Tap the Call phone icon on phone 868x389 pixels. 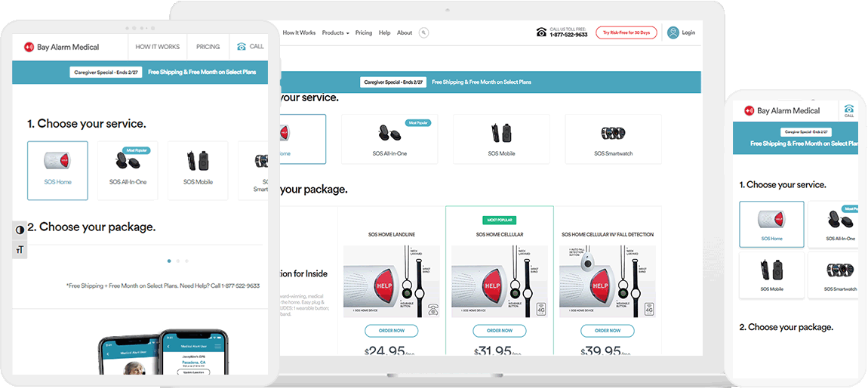point(848,109)
